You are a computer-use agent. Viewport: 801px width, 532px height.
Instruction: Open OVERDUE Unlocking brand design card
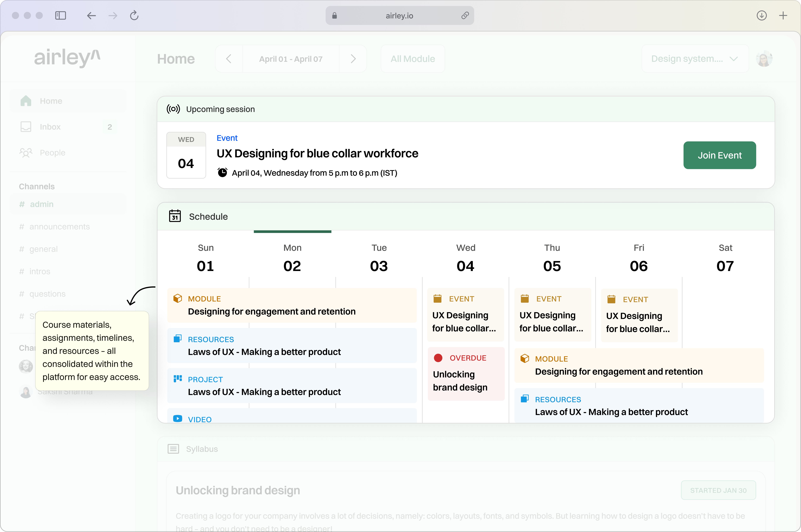[x=466, y=374]
